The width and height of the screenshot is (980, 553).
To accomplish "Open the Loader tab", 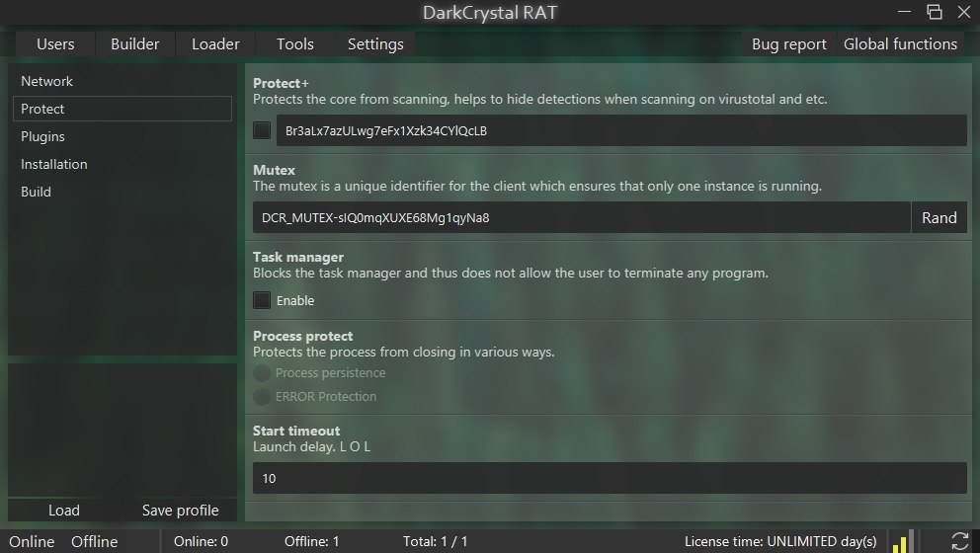I will click(215, 44).
